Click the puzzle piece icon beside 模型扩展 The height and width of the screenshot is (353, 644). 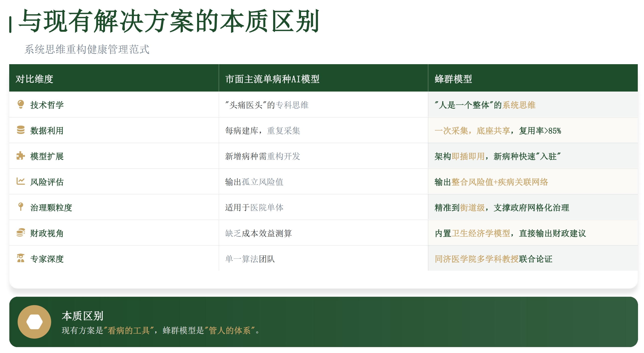[20, 156]
